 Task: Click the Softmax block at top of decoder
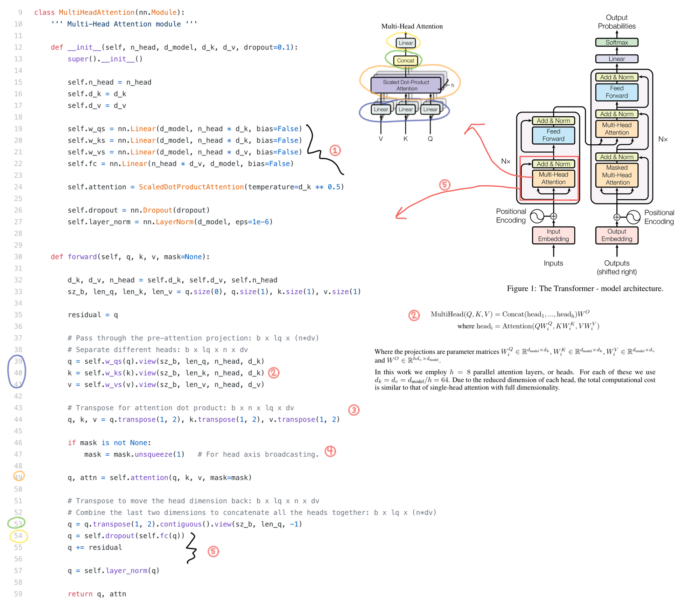click(616, 42)
